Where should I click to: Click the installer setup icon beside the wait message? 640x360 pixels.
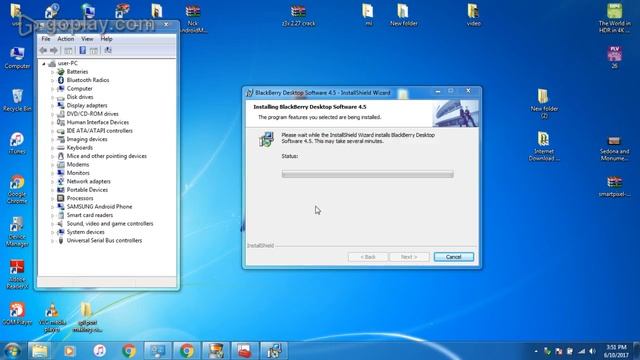[266, 139]
